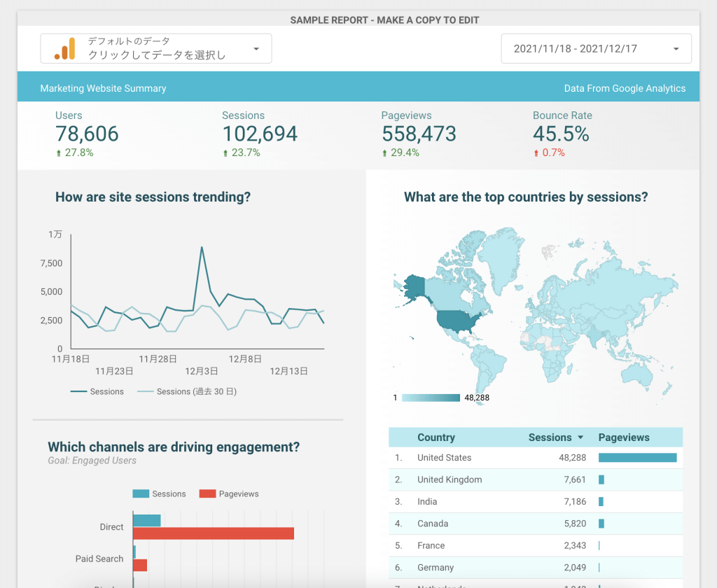Image resolution: width=717 pixels, height=588 pixels.
Task: Click the Users value 78,606
Action: pyautogui.click(x=87, y=134)
